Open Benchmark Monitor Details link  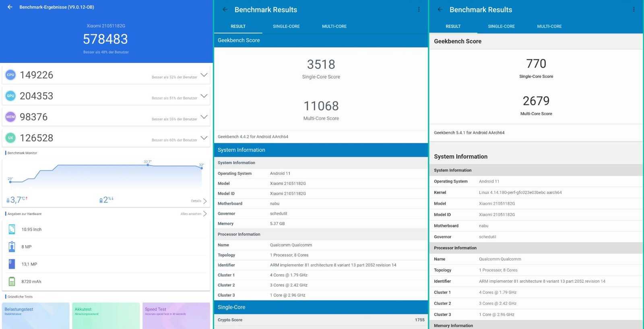199,201
